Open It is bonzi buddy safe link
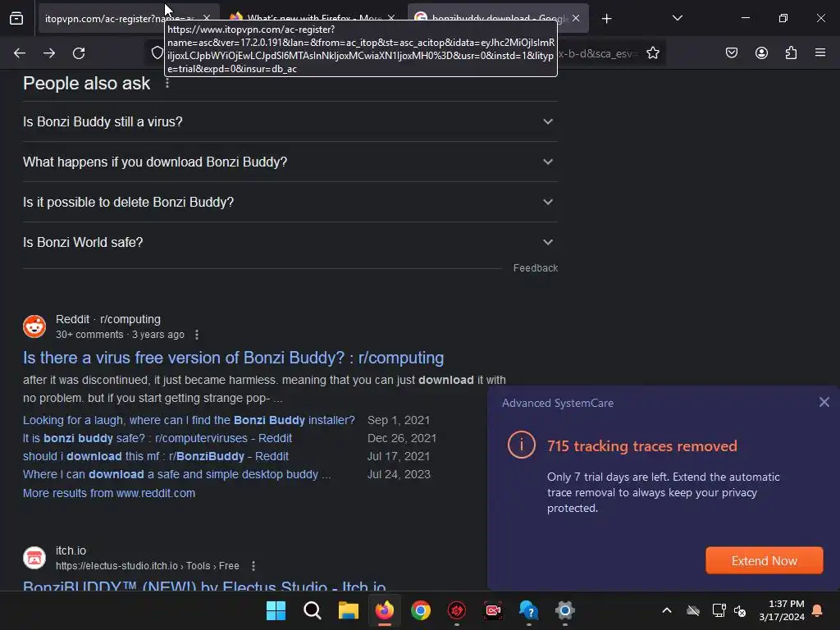 157,438
